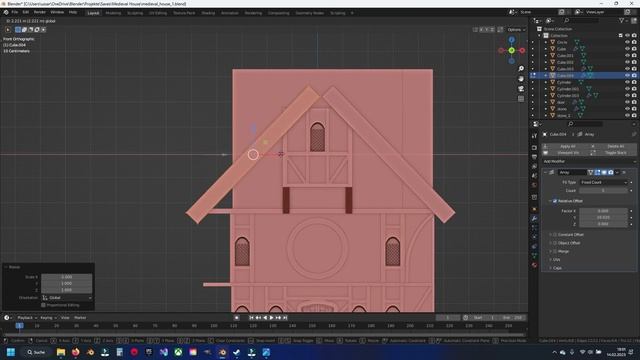Open the Add Modifier dropdown
The height and width of the screenshot is (360, 640).
pos(589,162)
